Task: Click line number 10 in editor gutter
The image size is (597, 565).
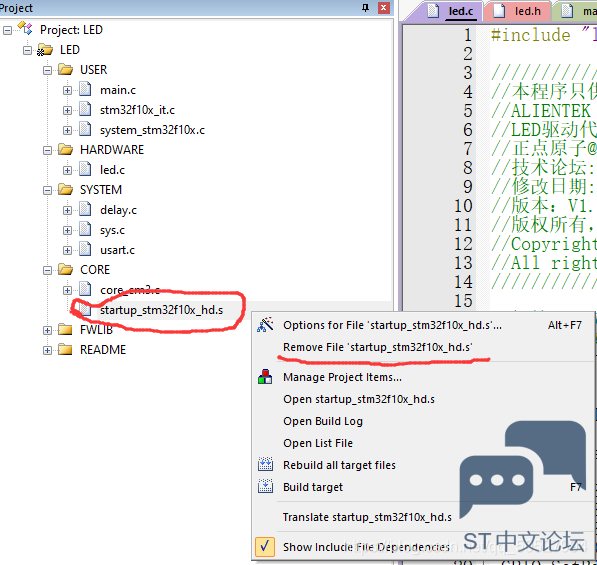Action: 463,206
